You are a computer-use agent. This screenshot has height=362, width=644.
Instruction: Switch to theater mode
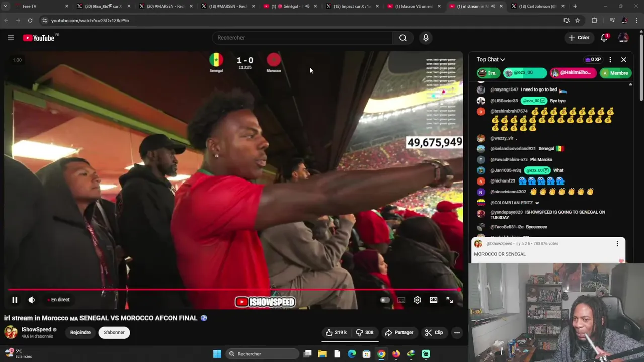[x=433, y=300]
